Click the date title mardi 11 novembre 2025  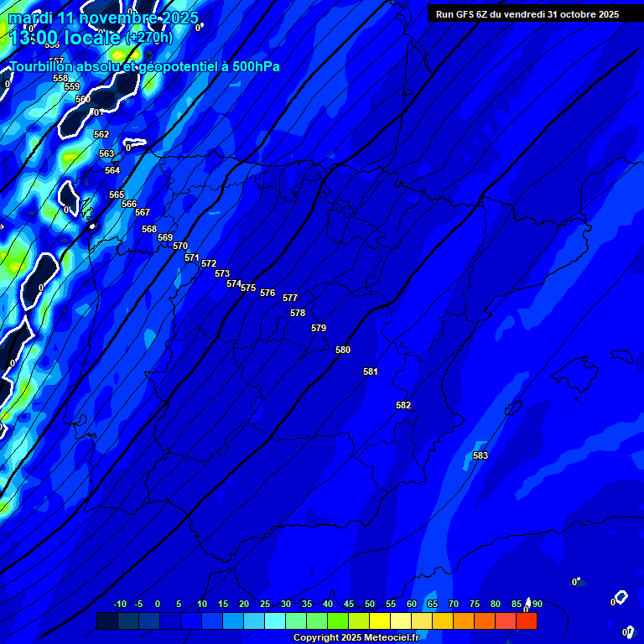[x=103, y=18]
